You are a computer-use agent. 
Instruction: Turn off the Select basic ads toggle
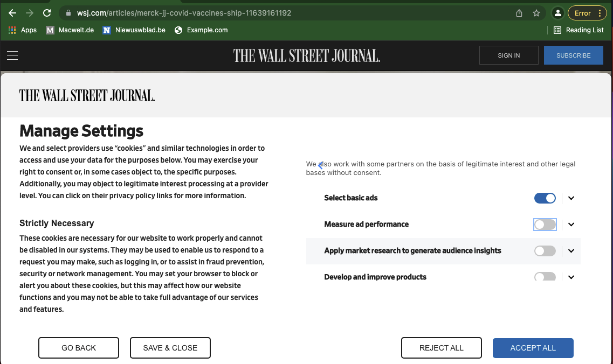(545, 198)
